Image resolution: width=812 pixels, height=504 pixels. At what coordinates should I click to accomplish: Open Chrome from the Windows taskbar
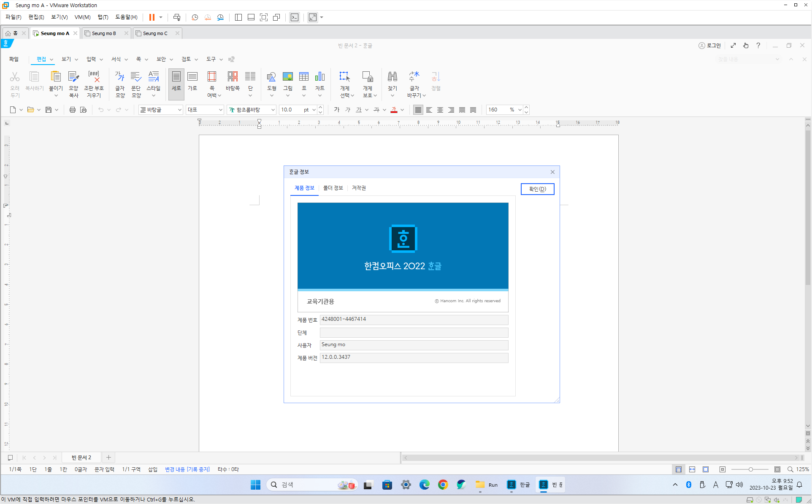pos(443,485)
